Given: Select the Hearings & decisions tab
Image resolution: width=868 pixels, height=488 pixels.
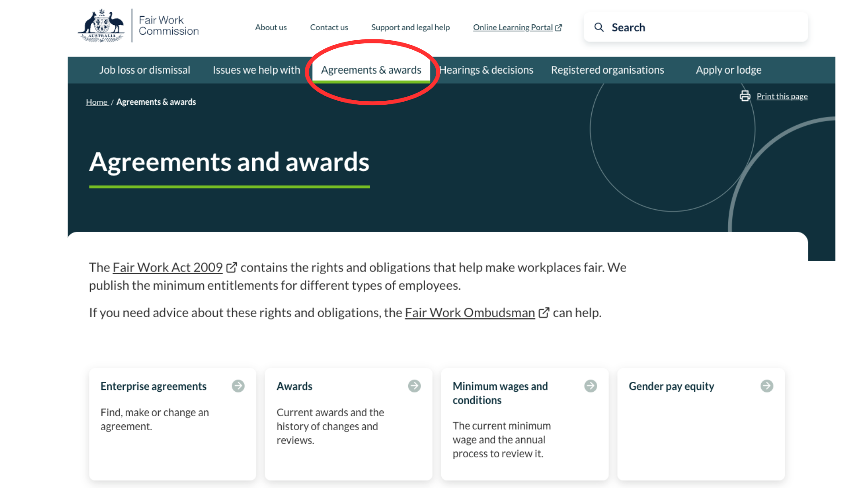Looking at the screenshot, I should click(x=486, y=70).
